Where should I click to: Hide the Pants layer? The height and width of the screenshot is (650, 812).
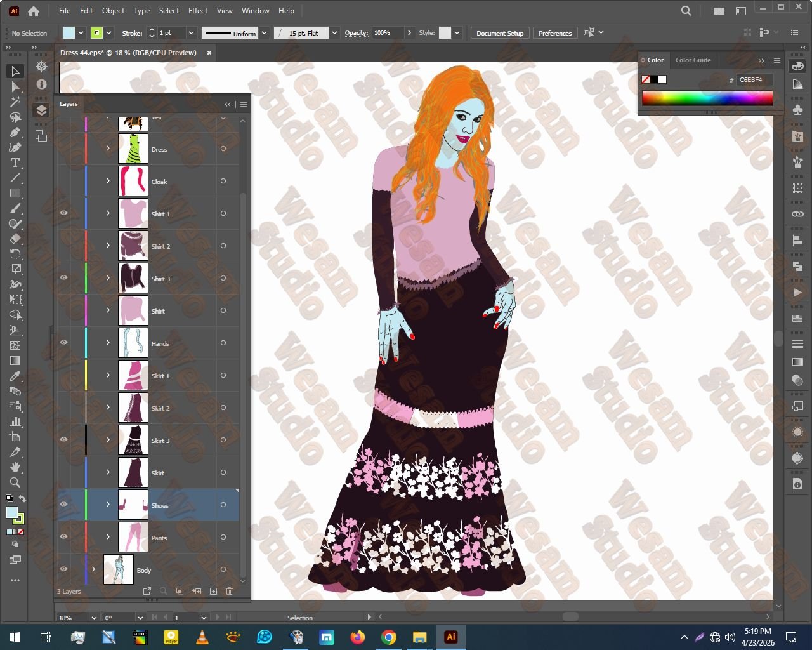[63, 537]
